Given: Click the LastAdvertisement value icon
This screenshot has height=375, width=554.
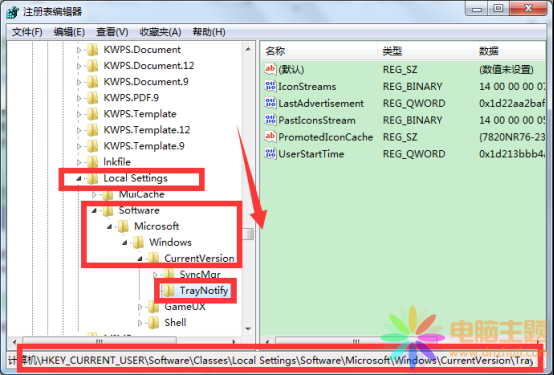Looking at the screenshot, I should [270, 103].
